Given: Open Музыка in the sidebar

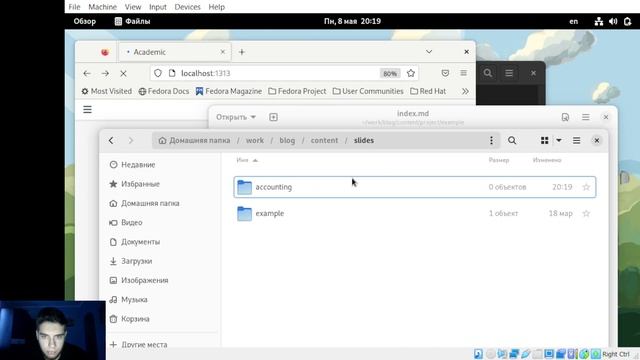Looking at the screenshot, I should (x=128, y=300).
